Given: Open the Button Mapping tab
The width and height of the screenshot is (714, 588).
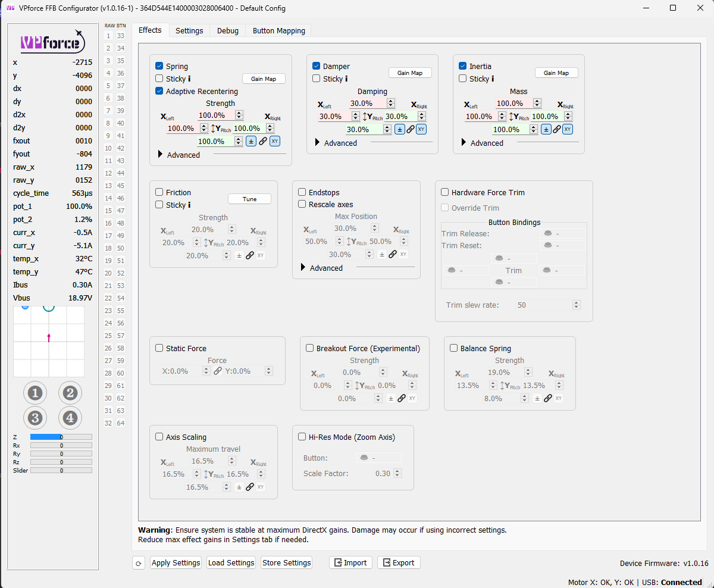Looking at the screenshot, I should coord(279,31).
